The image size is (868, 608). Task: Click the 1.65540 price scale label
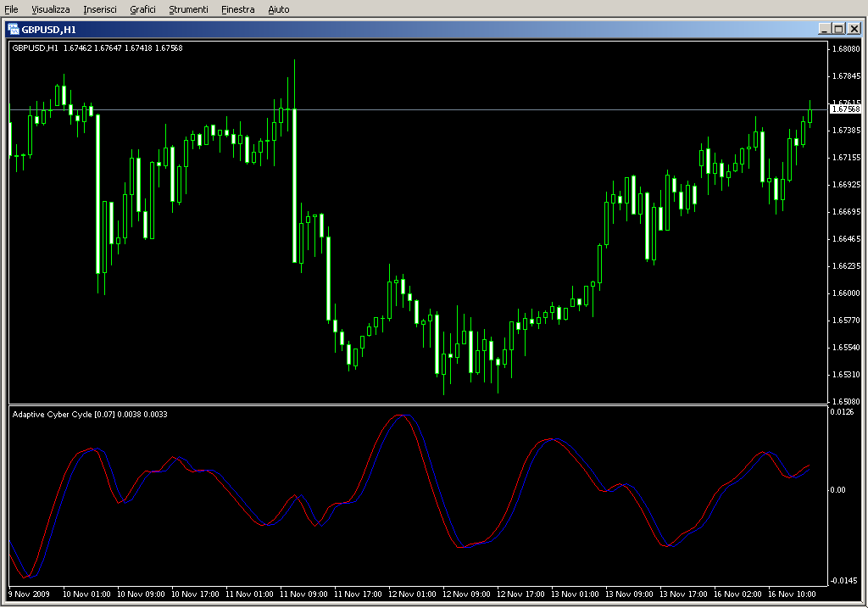coord(847,347)
